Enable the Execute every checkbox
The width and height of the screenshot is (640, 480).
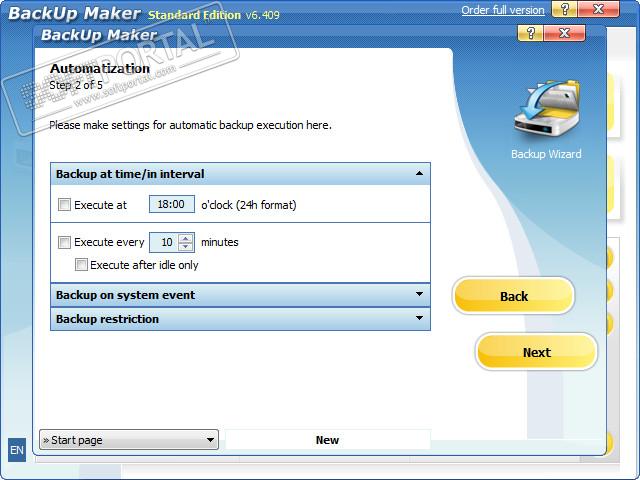(x=64, y=242)
